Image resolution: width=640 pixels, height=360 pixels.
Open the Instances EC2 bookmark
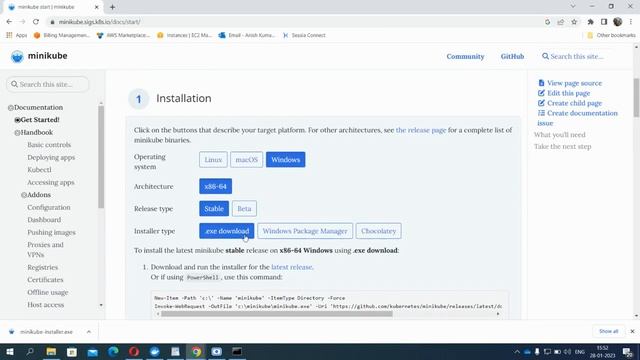[x=184, y=35]
